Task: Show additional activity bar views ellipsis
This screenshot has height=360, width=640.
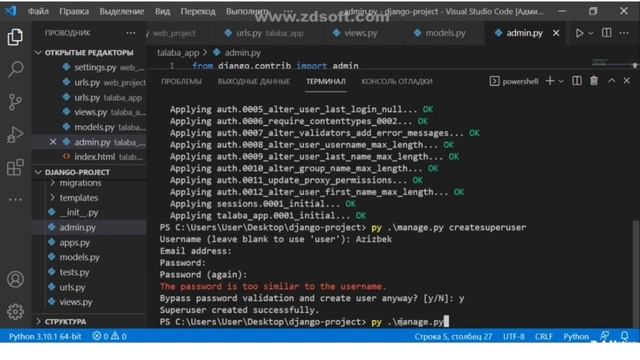Action: click(15, 200)
